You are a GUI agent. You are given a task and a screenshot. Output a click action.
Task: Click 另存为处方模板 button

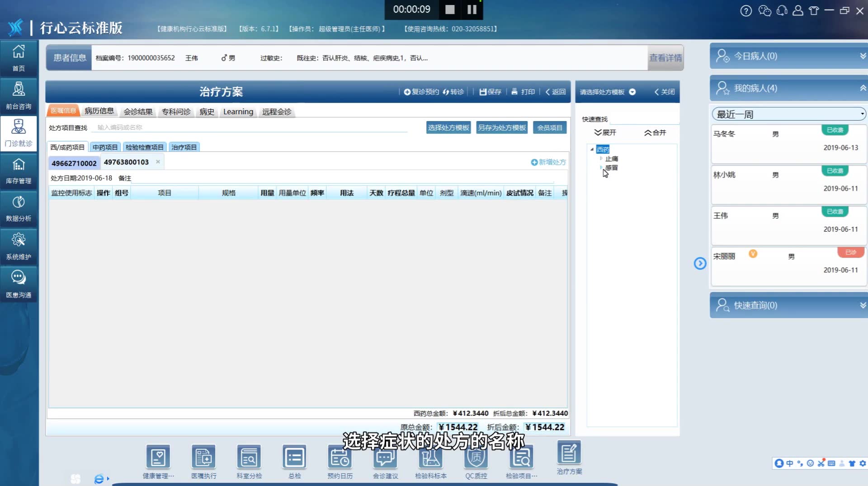[x=502, y=127]
